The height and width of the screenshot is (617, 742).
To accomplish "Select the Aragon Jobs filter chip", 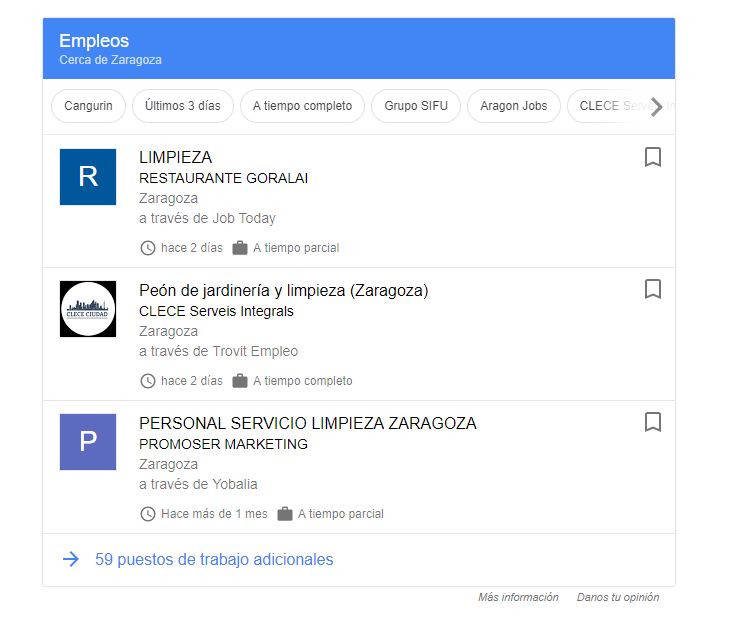I will [x=513, y=106].
